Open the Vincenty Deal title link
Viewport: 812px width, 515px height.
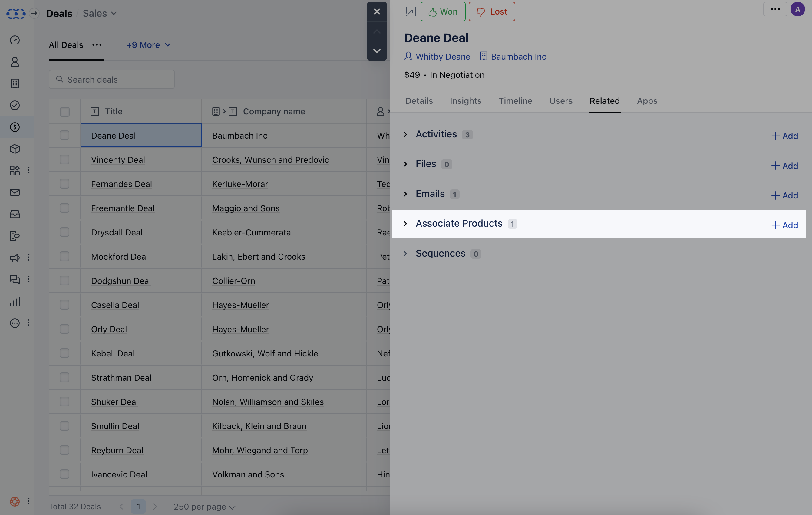[118, 160]
